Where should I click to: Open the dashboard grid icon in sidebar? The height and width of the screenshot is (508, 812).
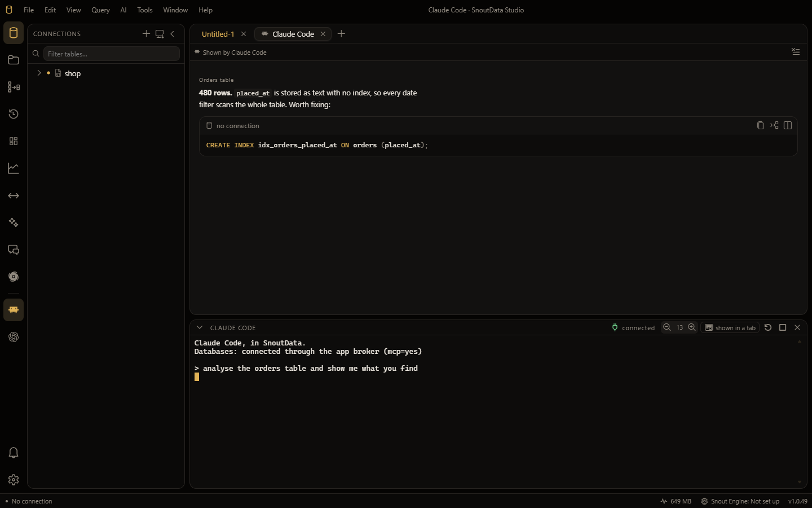[14, 141]
